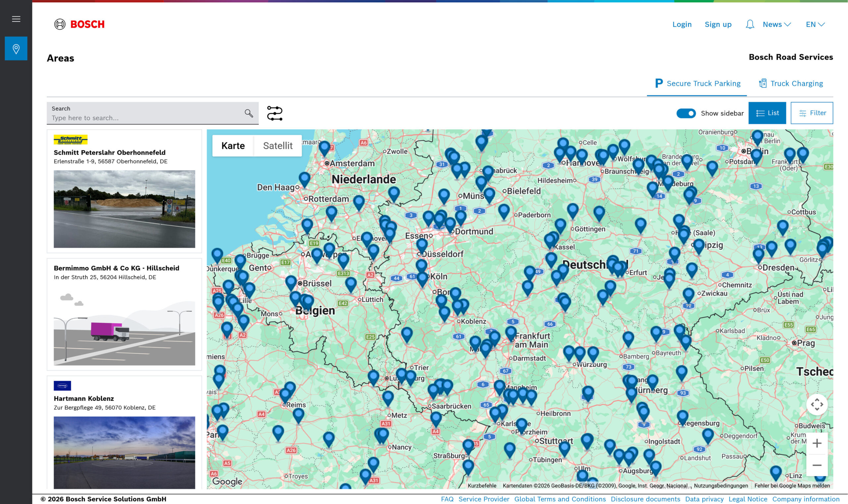
Task: Open the route planner icon
Action: [x=275, y=113]
